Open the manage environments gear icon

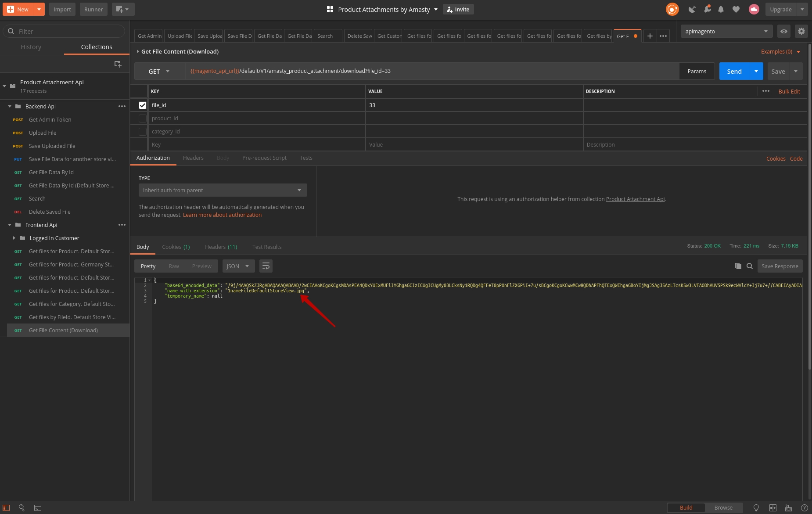(801, 31)
